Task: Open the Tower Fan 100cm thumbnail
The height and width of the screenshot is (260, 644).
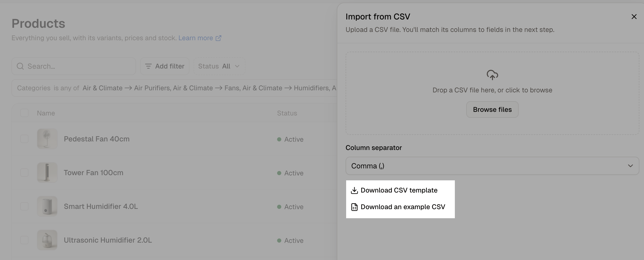Action: click(x=47, y=173)
